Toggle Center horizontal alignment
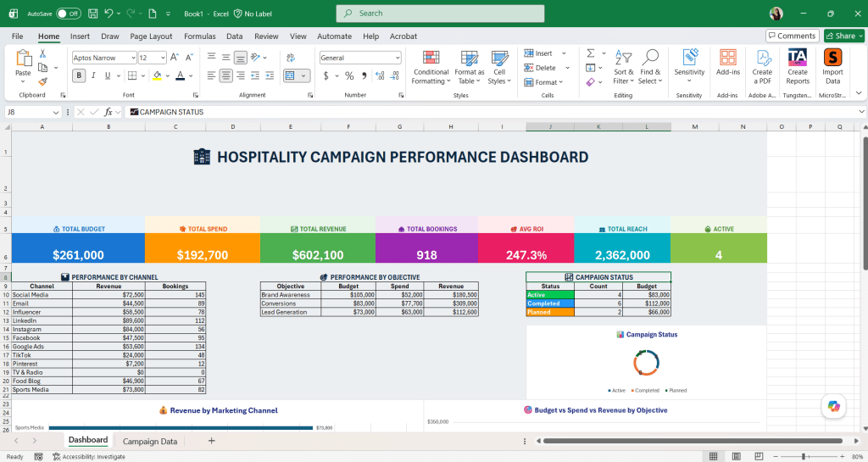Viewport: 868px width, 462px height. coord(225,75)
